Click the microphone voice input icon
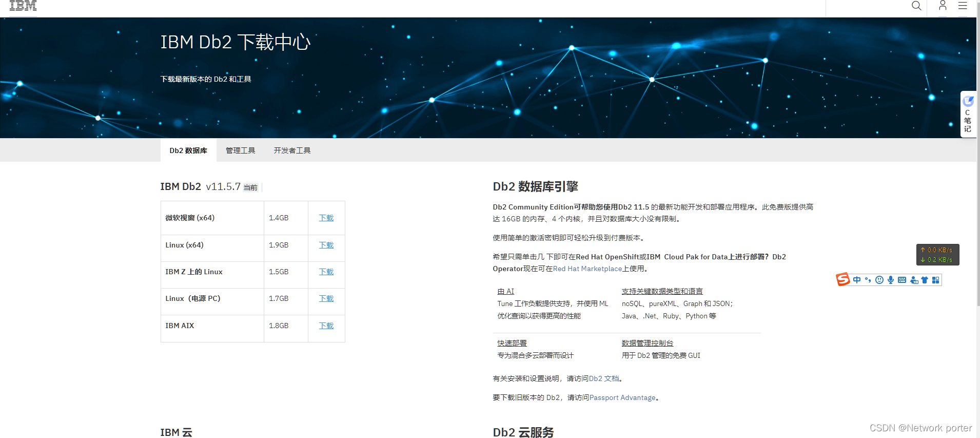 click(x=891, y=280)
